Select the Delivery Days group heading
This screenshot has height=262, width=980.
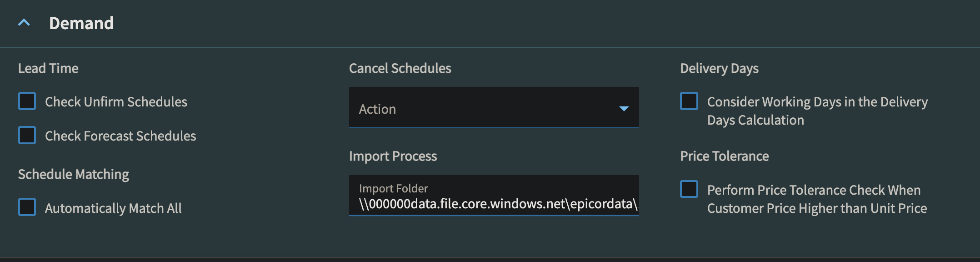click(719, 68)
